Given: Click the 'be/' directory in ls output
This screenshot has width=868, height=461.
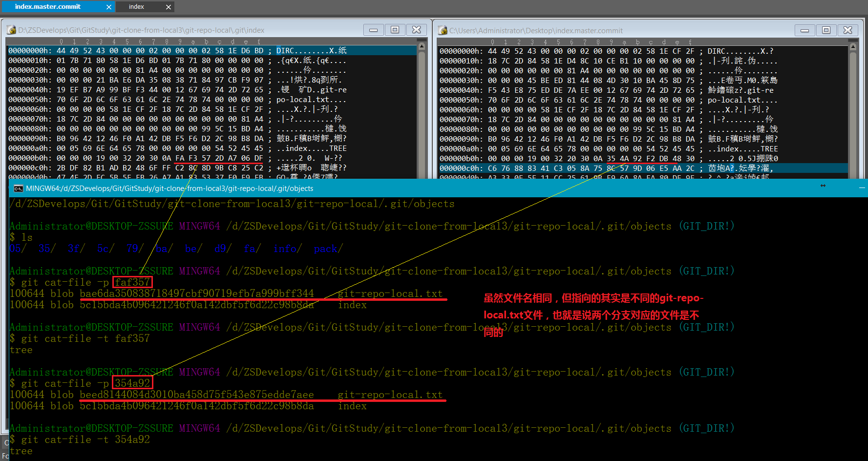Looking at the screenshot, I should pos(194,249).
